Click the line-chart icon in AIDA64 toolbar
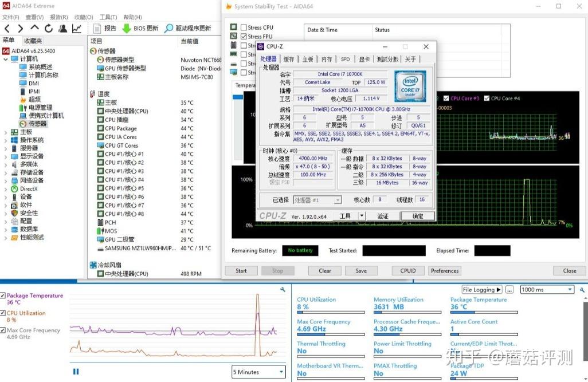This screenshot has height=382, width=588. pyautogui.click(x=77, y=27)
